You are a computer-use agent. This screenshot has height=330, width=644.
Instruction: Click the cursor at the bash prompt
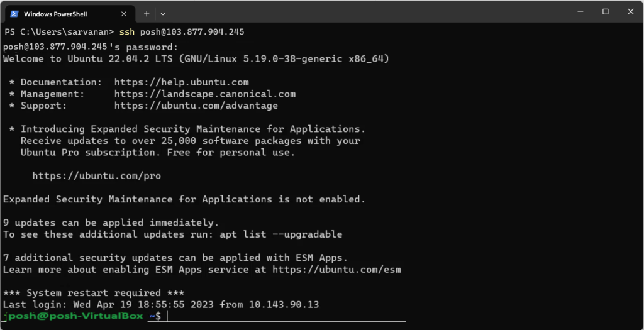click(x=167, y=316)
